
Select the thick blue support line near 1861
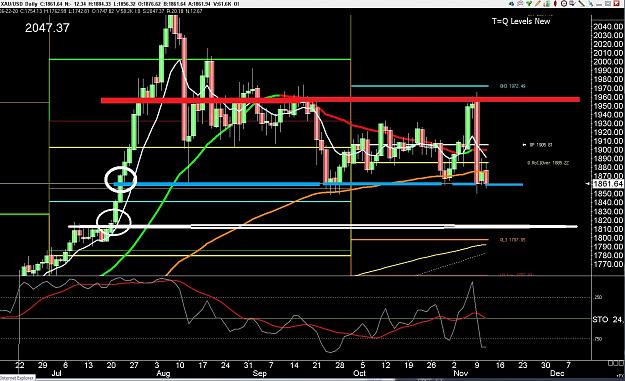pyautogui.click(x=318, y=184)
